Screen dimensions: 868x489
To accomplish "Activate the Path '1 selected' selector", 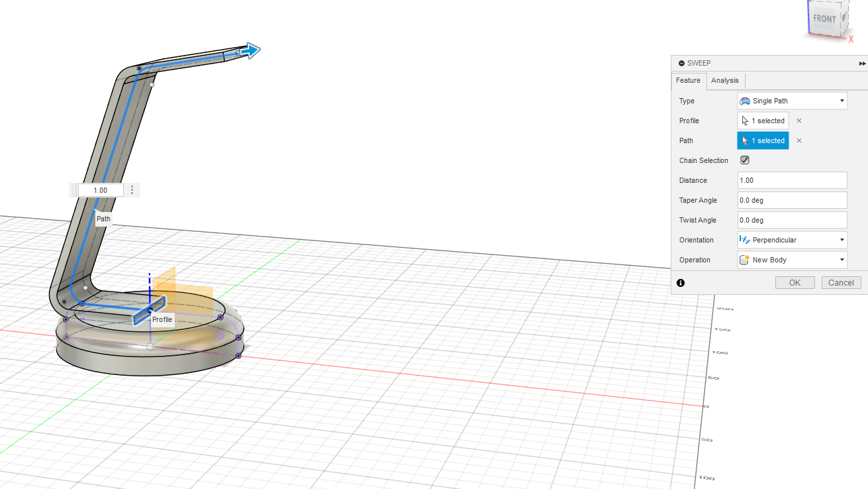I will click(x=763, y=140).
